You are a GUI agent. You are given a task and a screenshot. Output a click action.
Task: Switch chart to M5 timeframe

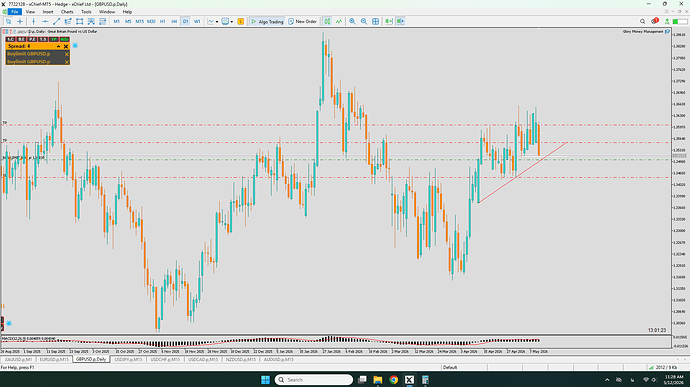point(128,21)
